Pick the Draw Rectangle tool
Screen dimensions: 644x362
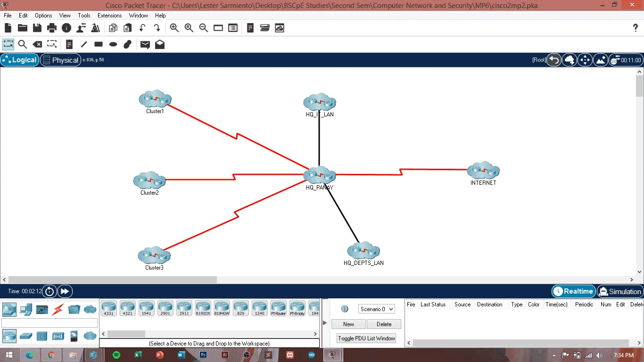click(99, 44)
